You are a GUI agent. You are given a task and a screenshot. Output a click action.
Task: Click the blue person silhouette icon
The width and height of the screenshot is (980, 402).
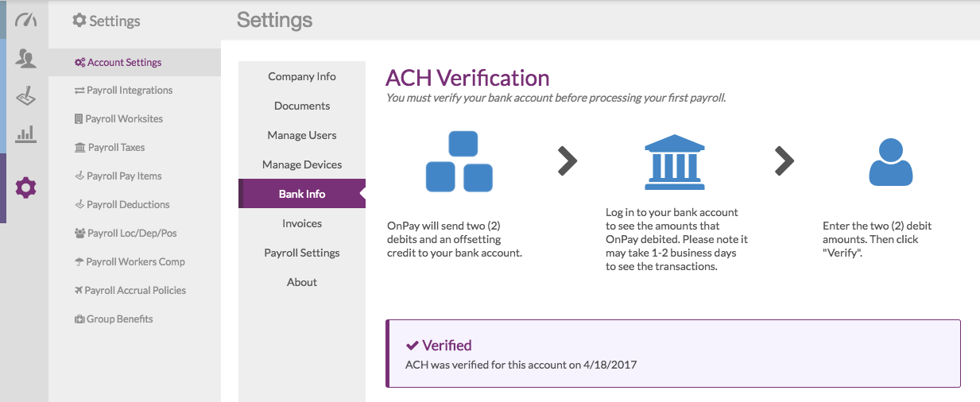tap(891, 162)
